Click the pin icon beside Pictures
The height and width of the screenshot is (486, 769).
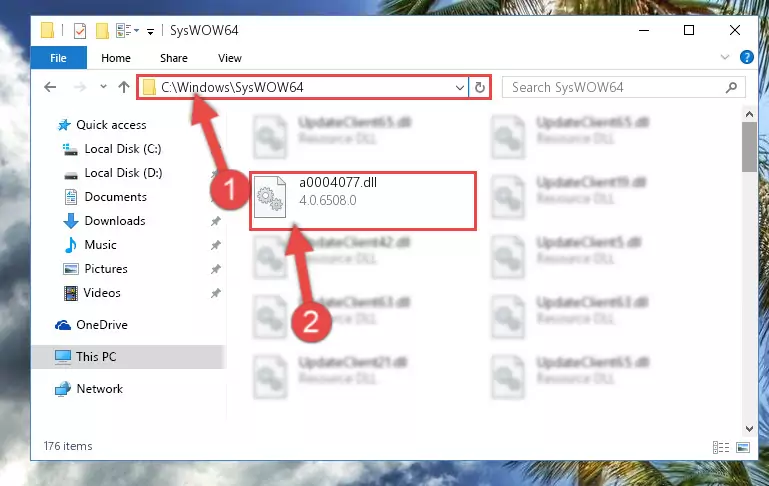click(215, 269)
